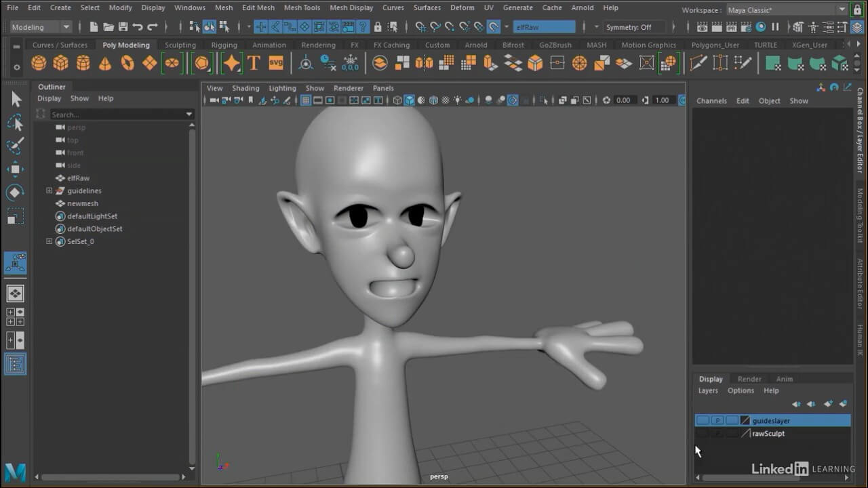Choose the Select tool arrow in toolbox
The width and height of the screenshot is (868, 488).
click(16, 100)
